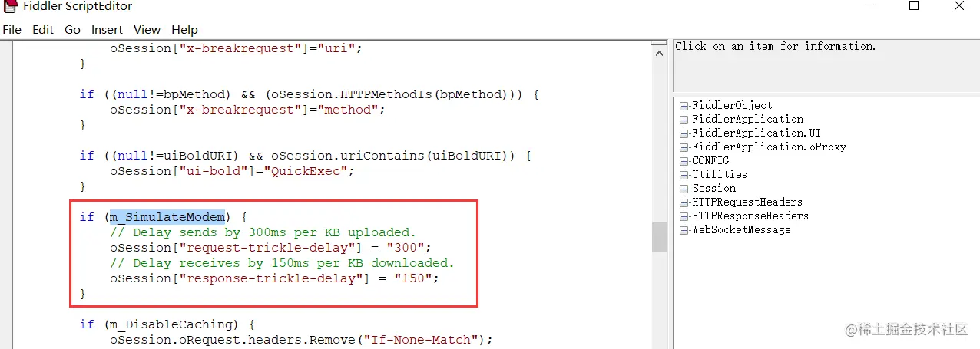This screenshot has height=349, width=980.
Task: Open the File menu
Action: 12,30
